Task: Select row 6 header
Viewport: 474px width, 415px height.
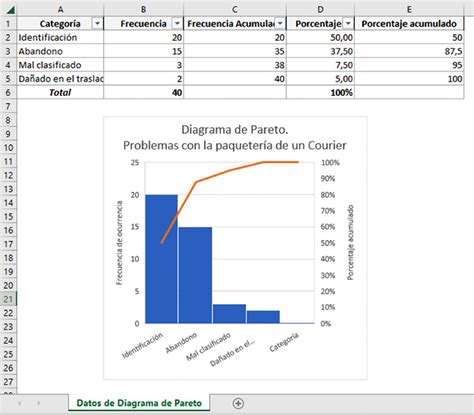Action: (x=8, y=92)
